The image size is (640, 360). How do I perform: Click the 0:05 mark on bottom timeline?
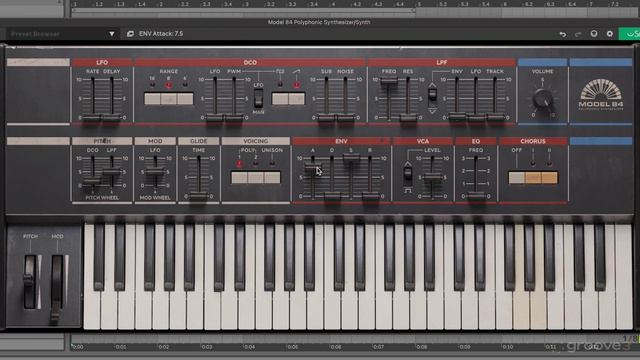tap(292, 347)
